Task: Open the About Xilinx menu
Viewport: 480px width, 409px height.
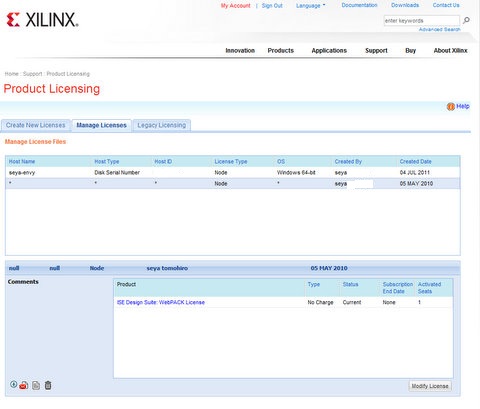Action: pyautogui.click(x=450, y=51)
